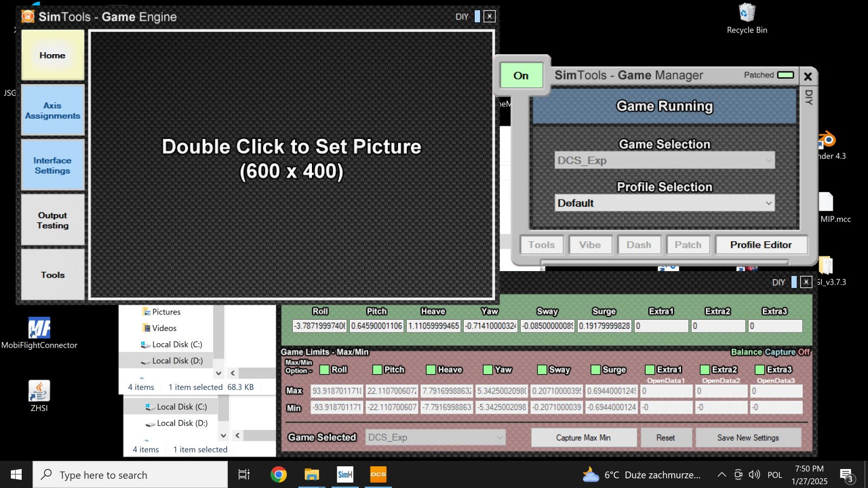Toggle the Yaw Max/Min option checkbox
This screenshot has height=488, width=868.
(x=488, y=370)
